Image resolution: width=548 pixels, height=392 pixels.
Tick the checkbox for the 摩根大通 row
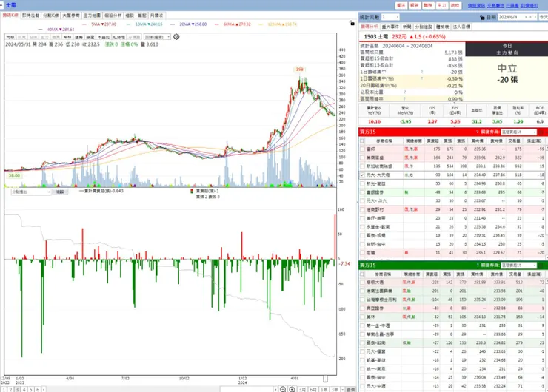[362, 283]
